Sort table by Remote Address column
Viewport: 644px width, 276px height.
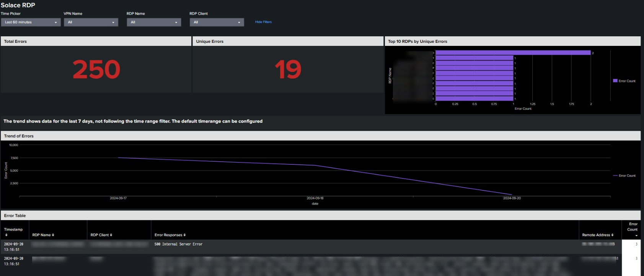598,235
